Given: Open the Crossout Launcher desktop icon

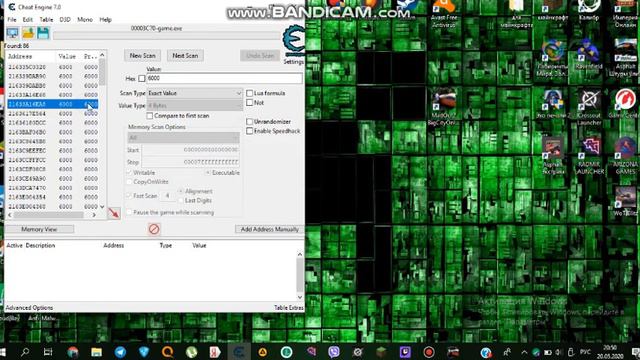Looking at the screenshot, I should [589, 108].
